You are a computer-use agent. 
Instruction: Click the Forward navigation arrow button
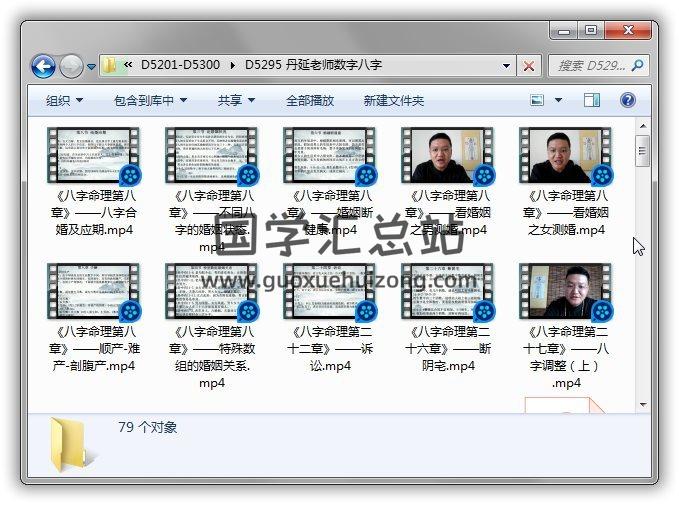[71, 67]
